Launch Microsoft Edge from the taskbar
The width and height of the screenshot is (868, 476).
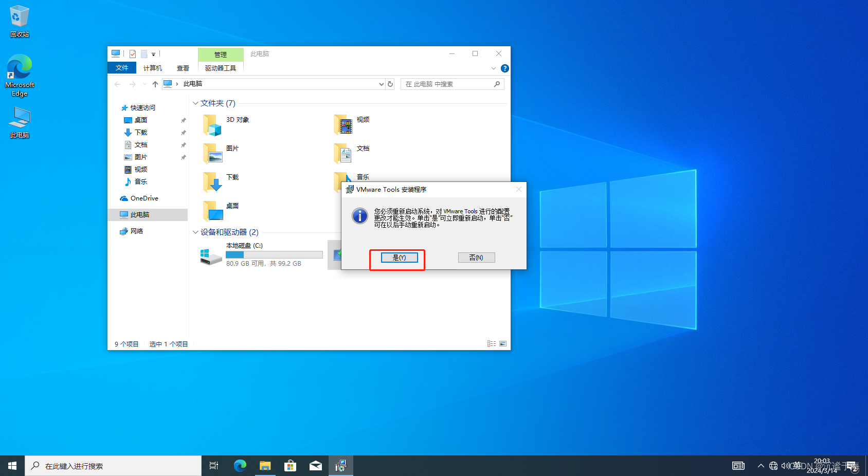[240, 465]
